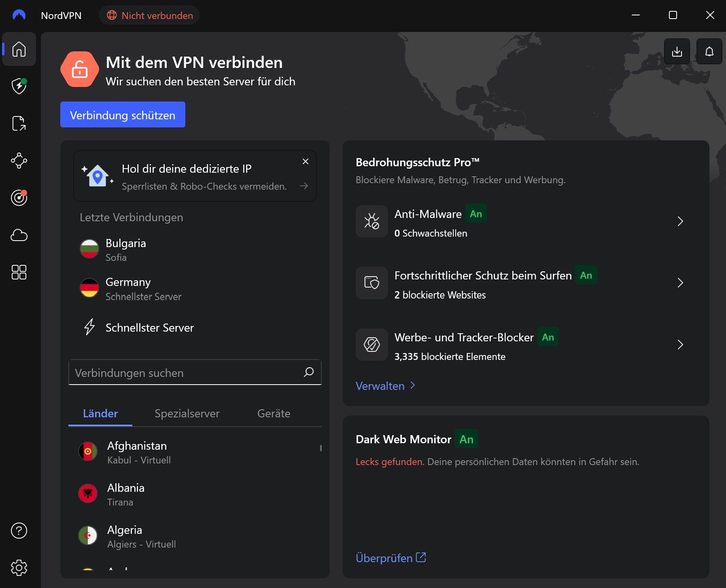Click Hol dir deine dedizierte IP title
This screenshot has width=726, height=588.
point(187,169)
